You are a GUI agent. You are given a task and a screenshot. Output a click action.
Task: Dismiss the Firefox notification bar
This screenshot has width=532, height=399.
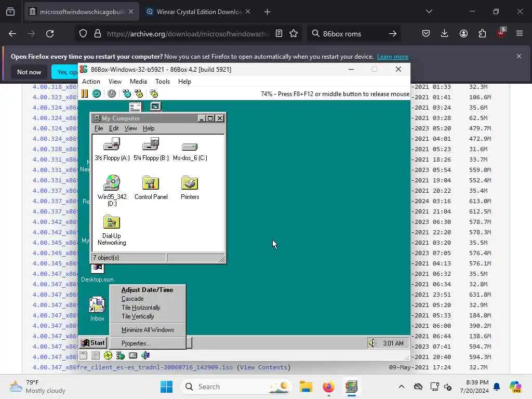pyautogui.click(x=519, y=56)
